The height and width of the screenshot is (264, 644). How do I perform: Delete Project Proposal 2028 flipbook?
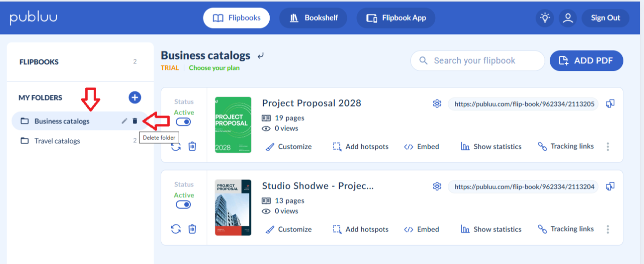click(192, 146)
